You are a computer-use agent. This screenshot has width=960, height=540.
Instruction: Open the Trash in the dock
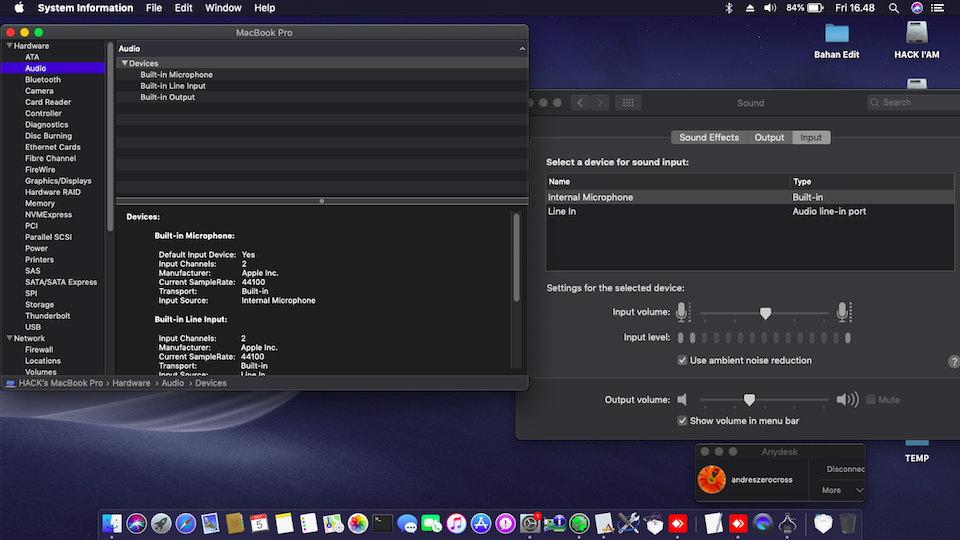click(847, 523)
